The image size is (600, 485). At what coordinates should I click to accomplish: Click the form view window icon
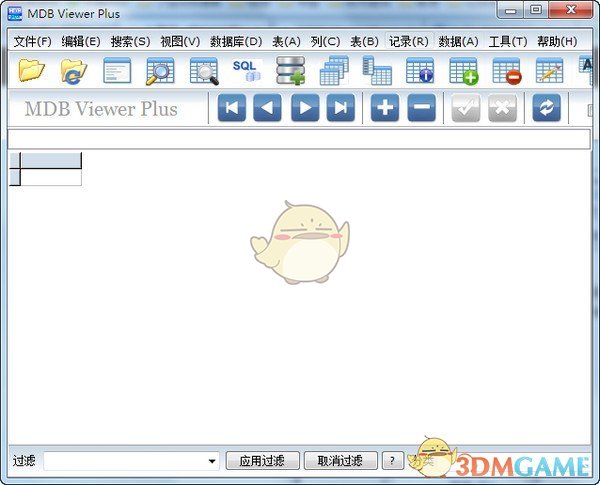[117, 70]
